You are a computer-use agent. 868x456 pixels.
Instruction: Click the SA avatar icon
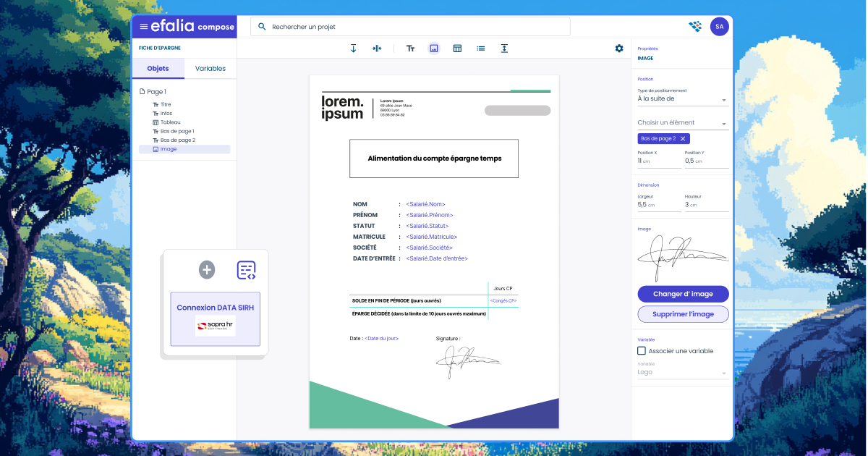(719, 26)
